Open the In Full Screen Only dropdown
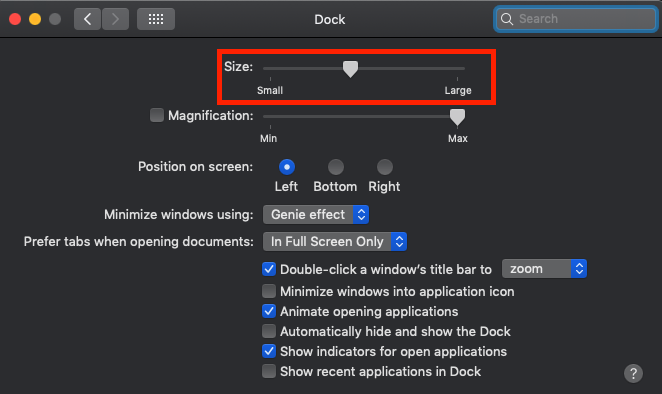The height and width of the screenshot is (394, 662). (x=335, y=242)
